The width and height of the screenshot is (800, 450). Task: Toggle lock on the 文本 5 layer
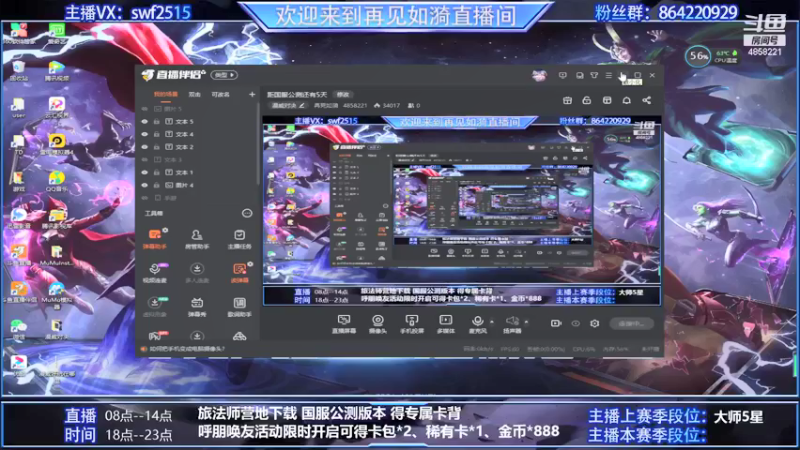click(x=157, y=121)
